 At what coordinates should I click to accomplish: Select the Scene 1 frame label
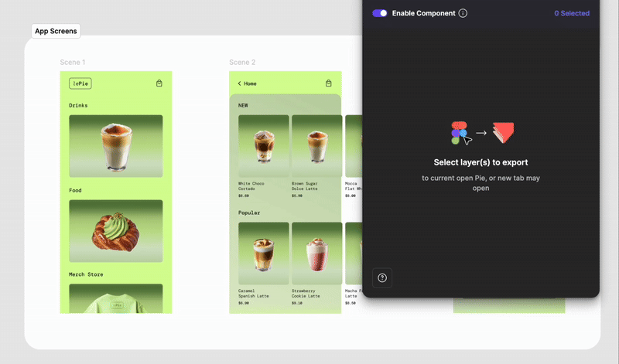(73, 63)
